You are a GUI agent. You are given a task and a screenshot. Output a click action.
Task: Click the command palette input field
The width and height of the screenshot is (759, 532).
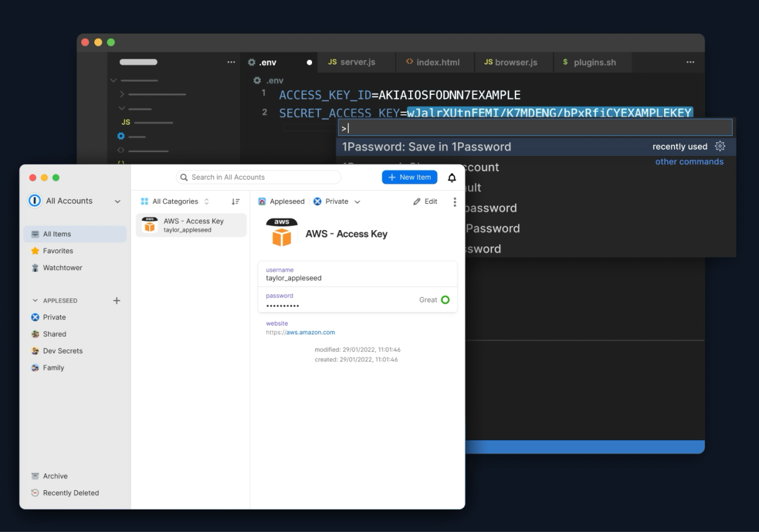536,128
